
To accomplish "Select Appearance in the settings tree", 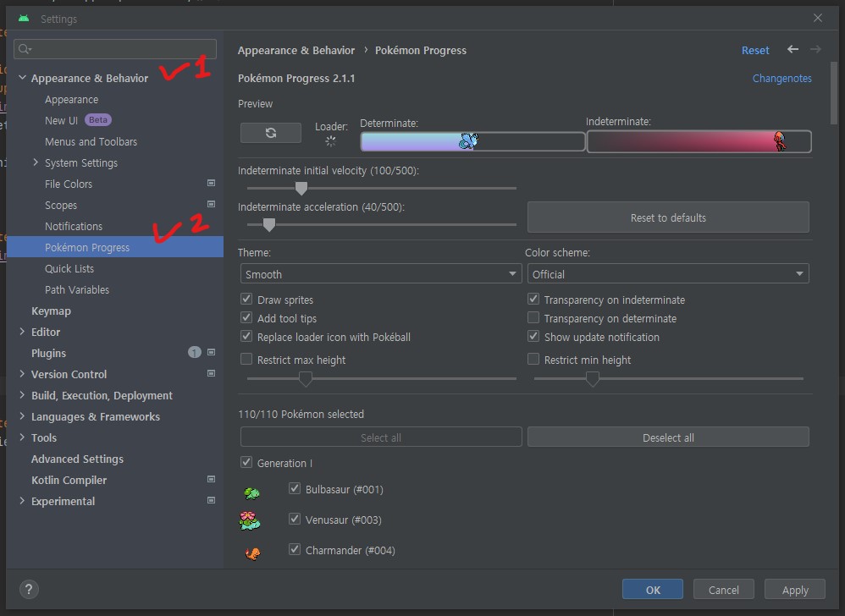I will coord(72,100).
